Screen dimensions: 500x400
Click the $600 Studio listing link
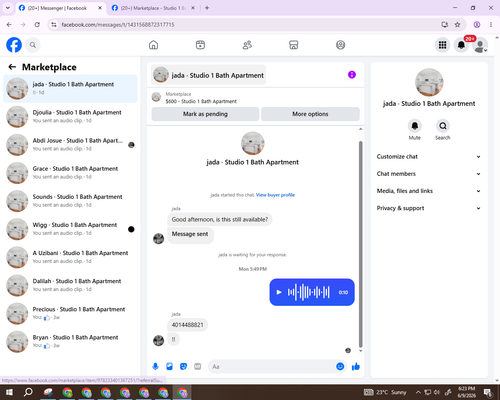[201, 101]
